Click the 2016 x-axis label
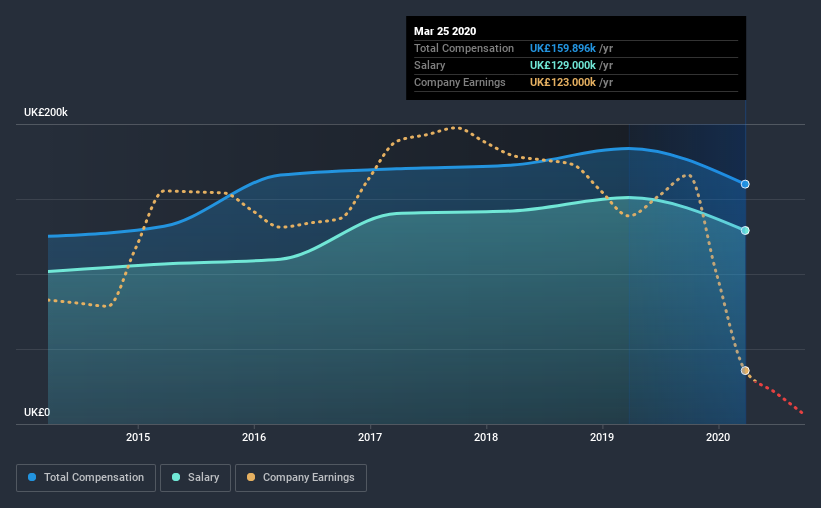Viewport: 821px width, 508px height. click(x=254, y=437)
